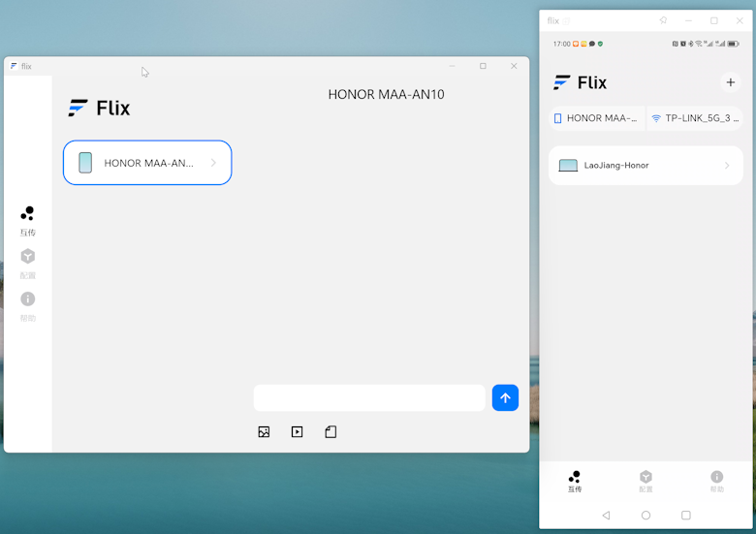Click laptop icon beside LaoJiang-Honor
756x534 pixels.
[x=568, y=166]
